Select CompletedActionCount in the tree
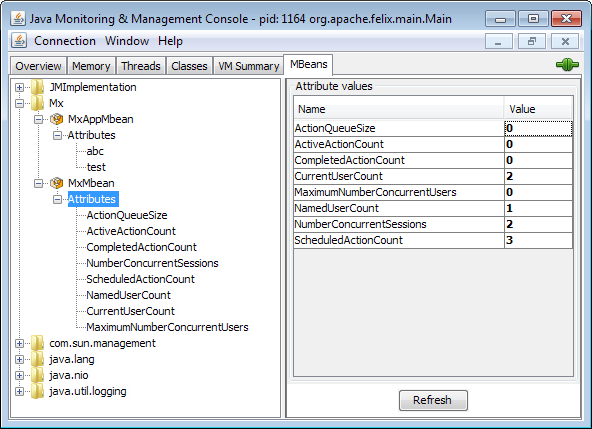The width and height of the screenshot is (592, 429). 142,247
